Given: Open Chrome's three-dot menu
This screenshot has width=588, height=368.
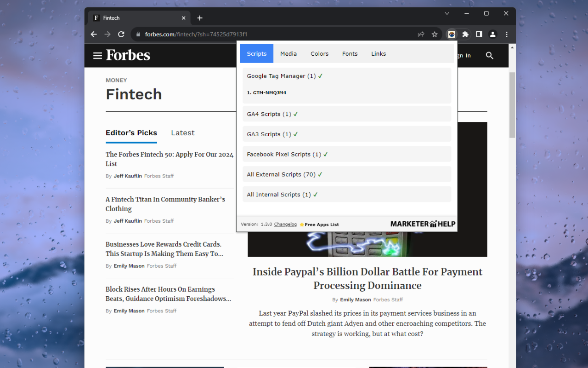Looking at the screenshot, I should point(506,34).
